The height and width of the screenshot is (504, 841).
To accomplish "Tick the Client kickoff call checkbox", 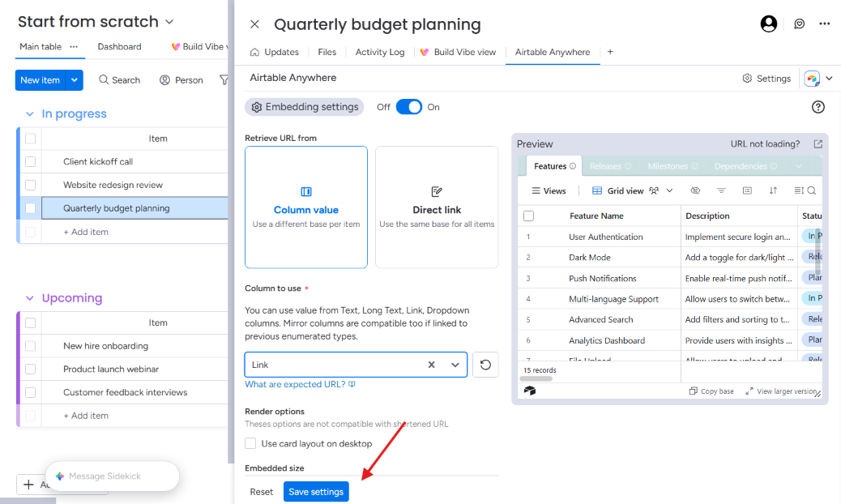I will [31, 161].
